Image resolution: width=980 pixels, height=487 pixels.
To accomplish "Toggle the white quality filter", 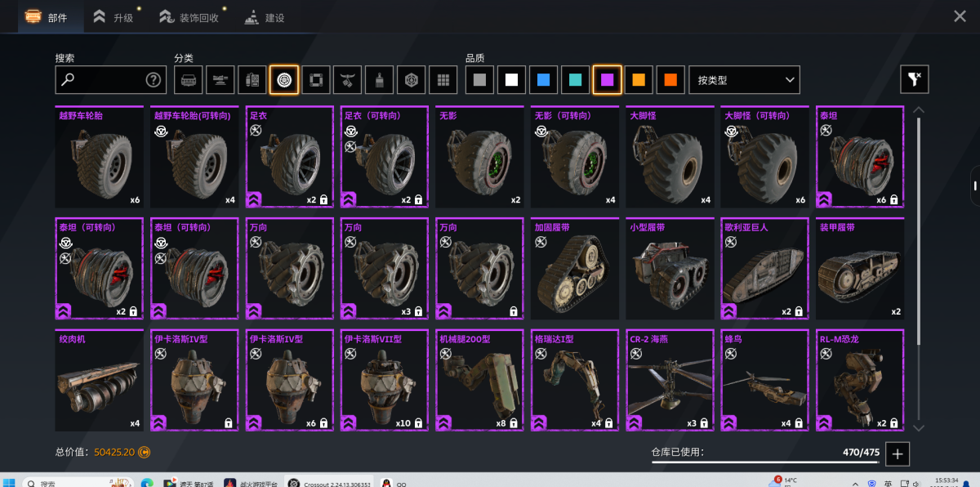I will click(x=511, y=80).
